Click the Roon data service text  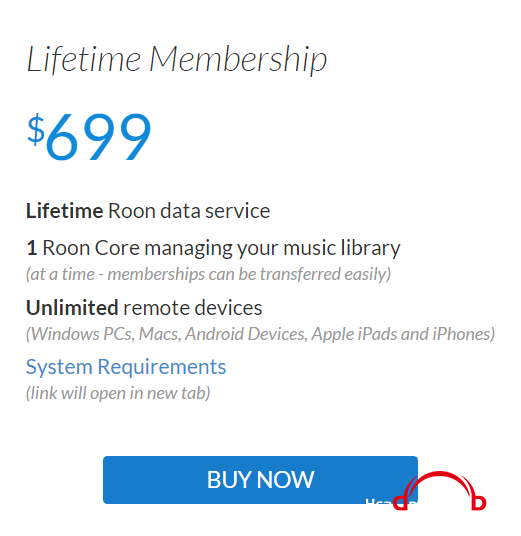(189, 211)
